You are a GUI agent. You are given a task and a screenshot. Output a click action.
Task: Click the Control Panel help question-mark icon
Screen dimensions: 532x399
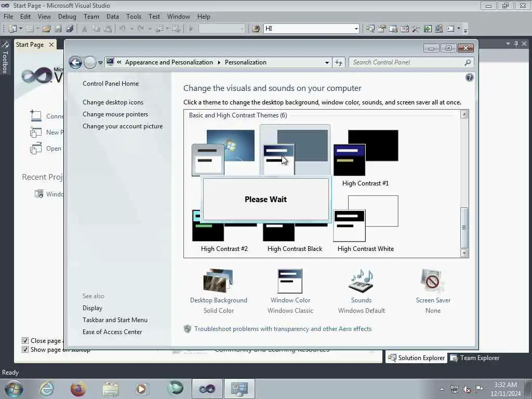click(x=469, y=78)
